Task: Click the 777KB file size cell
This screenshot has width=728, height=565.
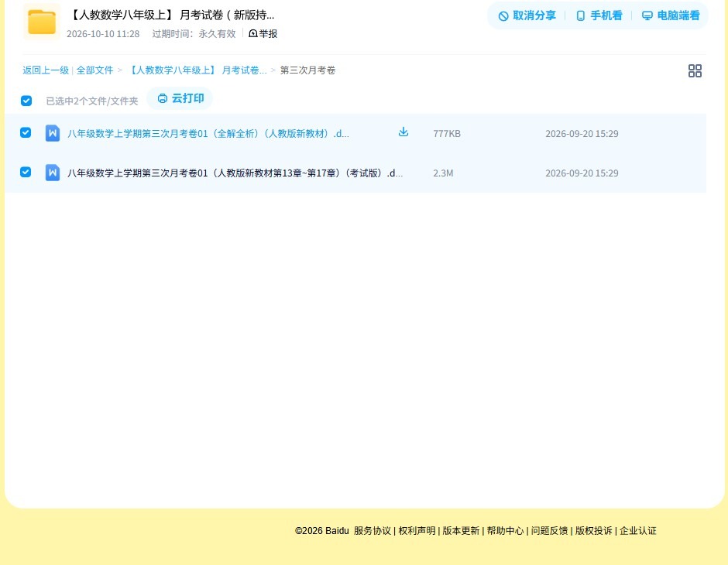Action: click(447, 134)
